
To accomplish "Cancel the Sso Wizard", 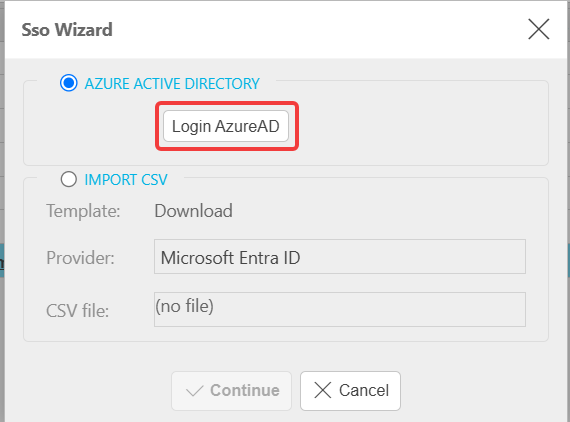I will pyautogui.click(x=350, y=391).
